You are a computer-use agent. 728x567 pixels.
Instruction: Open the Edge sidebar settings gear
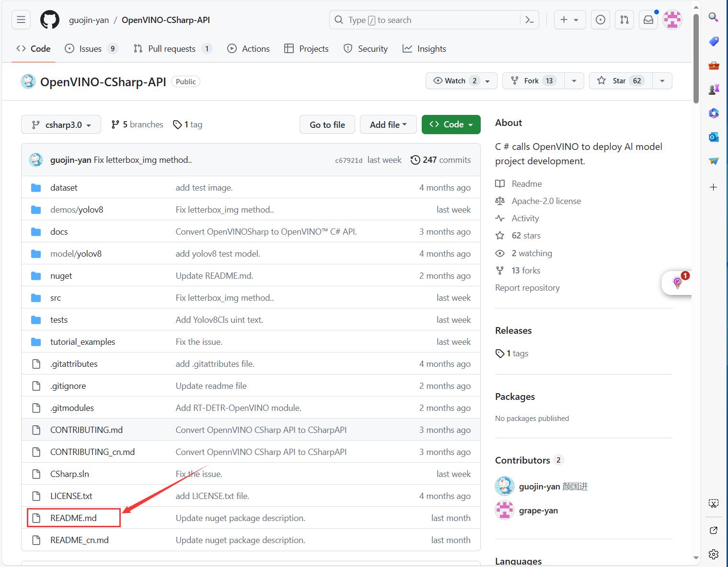click(714, 555)
